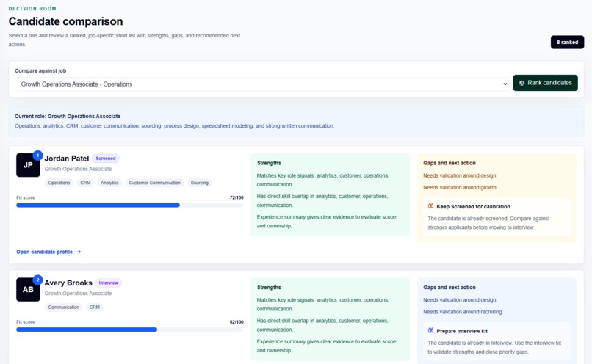Click the Avery Brooks name heading
Image resolution: width=592 pixels, height=364 pixels.
68,283
